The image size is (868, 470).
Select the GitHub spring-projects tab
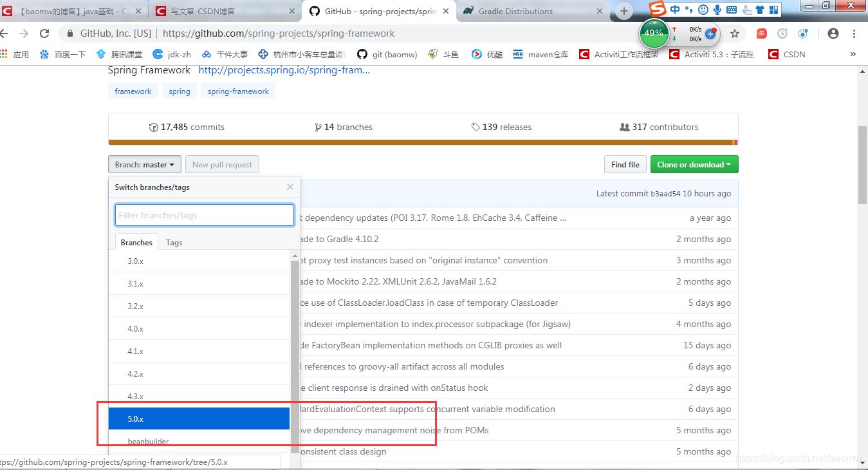tap(379, 12)
